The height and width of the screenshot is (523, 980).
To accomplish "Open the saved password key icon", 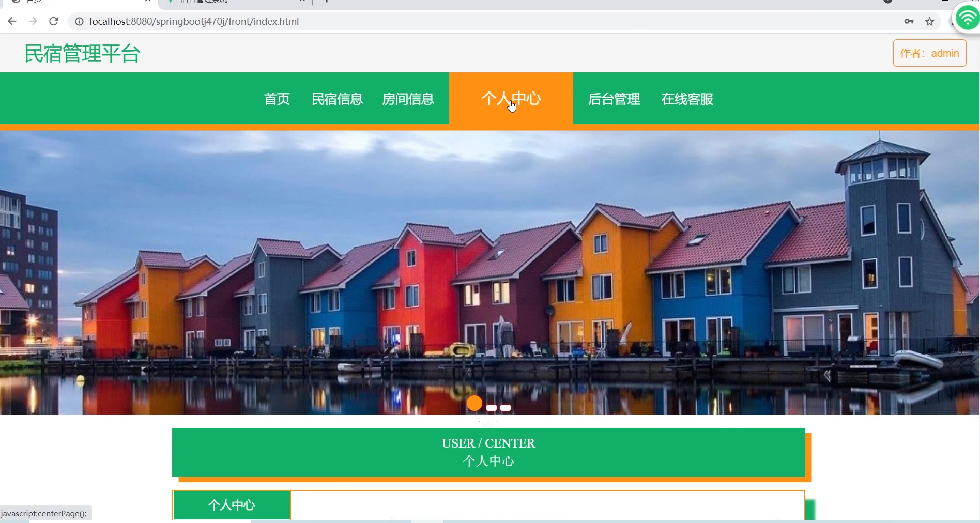I will click(x=909, y=21).
